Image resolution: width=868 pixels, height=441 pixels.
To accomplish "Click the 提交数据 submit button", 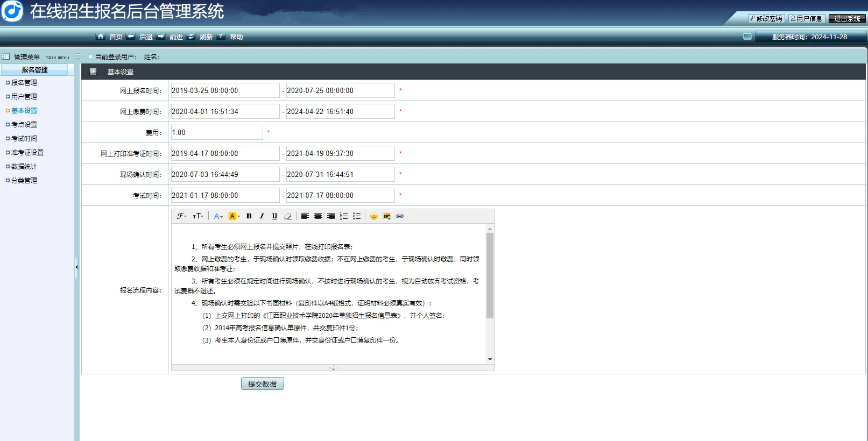I will tap(262, 384).
